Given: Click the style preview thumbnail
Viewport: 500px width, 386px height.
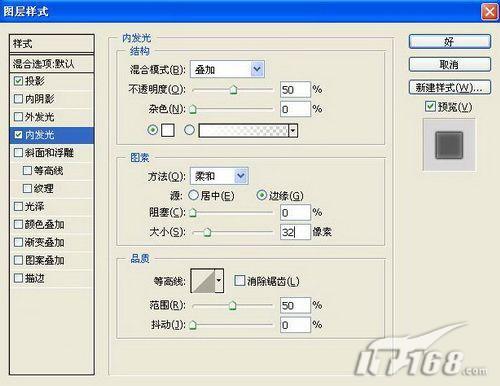Looking at the screenshot, I should tap(449, 145).
